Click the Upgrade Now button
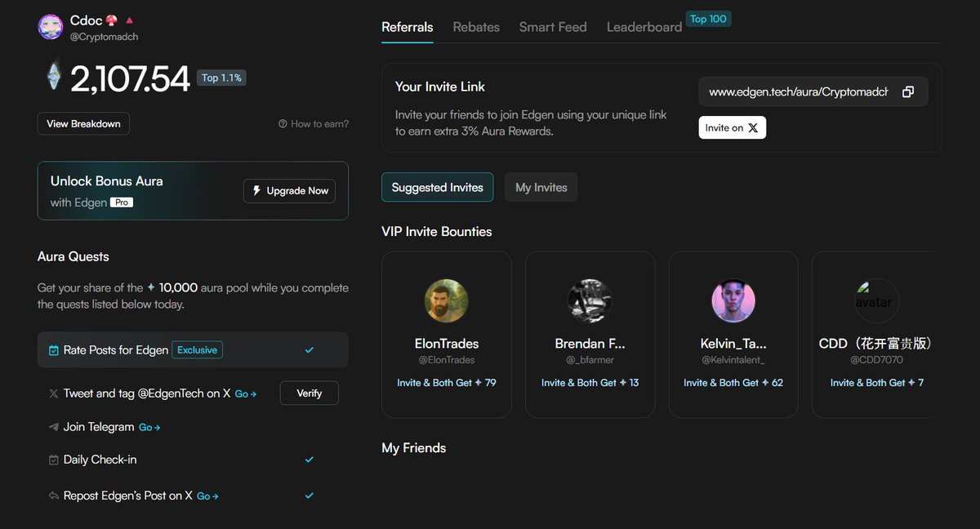 (289, 191)
